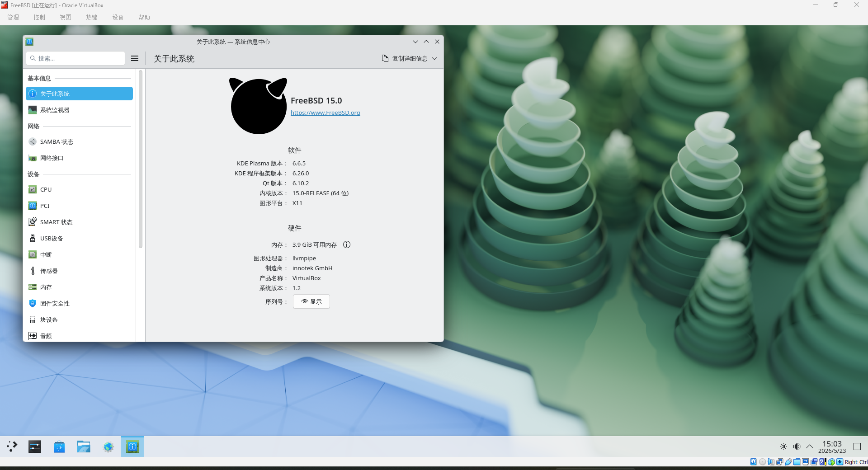Open the 帮助 menu in VirtualBox
This screenshot has height=470, width=868.
pos(144,17)
